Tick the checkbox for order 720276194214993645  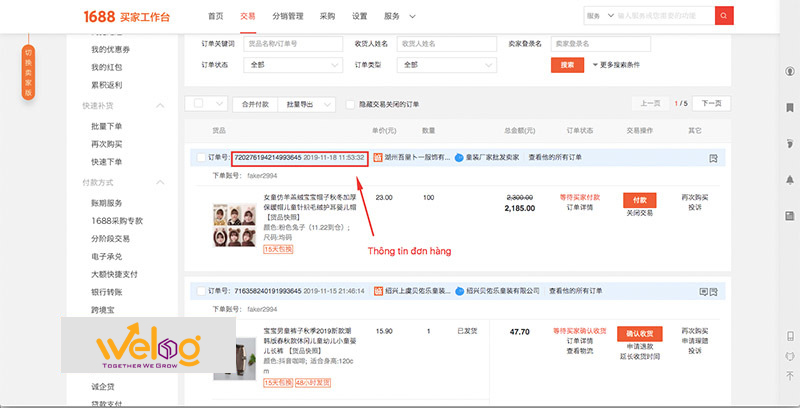[201, 158]
